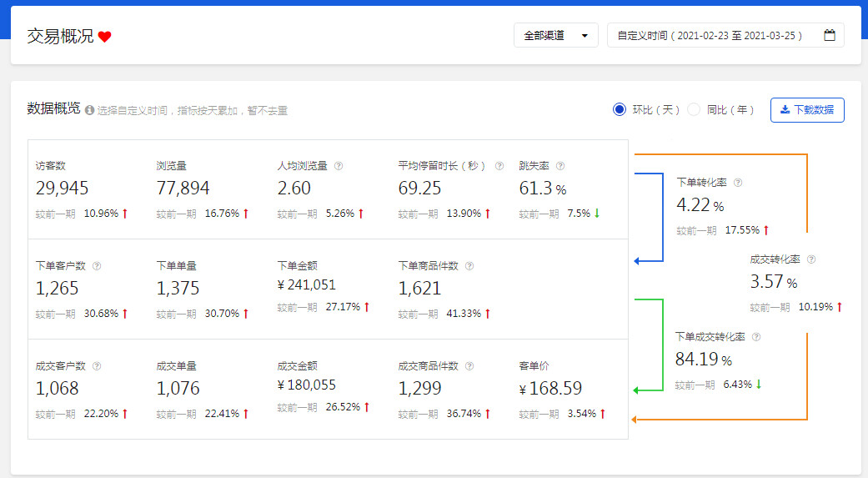Screen dimensions: 868x478
Task: Click info icon next to 数据概览
Action: 89,110
